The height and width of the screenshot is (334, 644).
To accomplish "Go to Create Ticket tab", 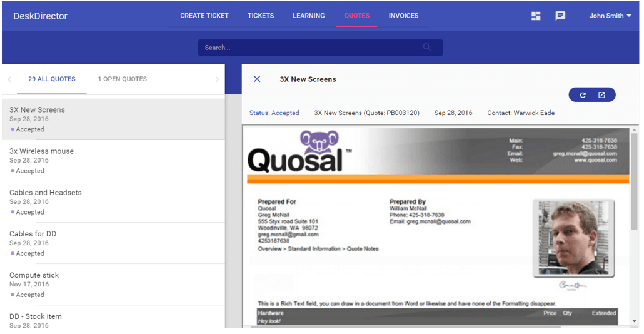I will tap(204, 16).
